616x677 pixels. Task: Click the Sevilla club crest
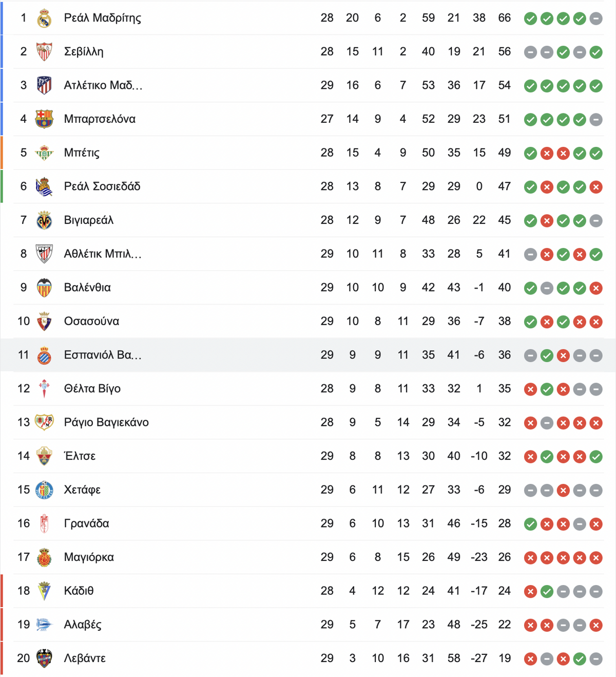44,52
